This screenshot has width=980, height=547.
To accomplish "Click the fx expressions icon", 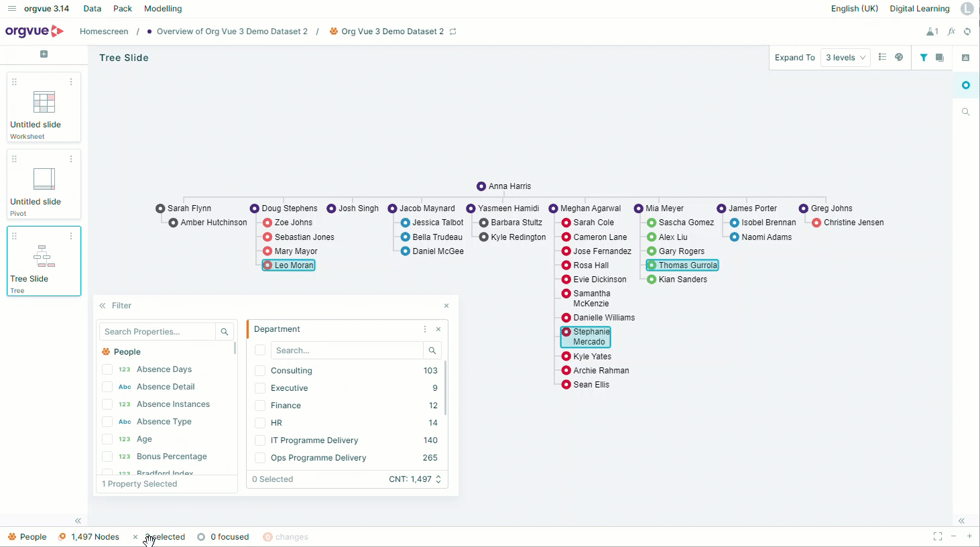I will (x=951, y=32).
